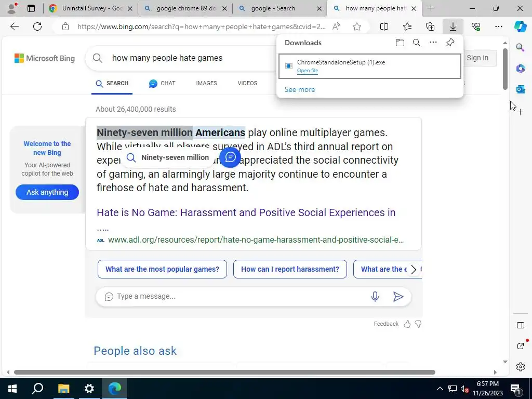The width and height of the screenshot is (532, 399).
Task: Switch to Uninstall Survey tab
Action: pos(90,8)
